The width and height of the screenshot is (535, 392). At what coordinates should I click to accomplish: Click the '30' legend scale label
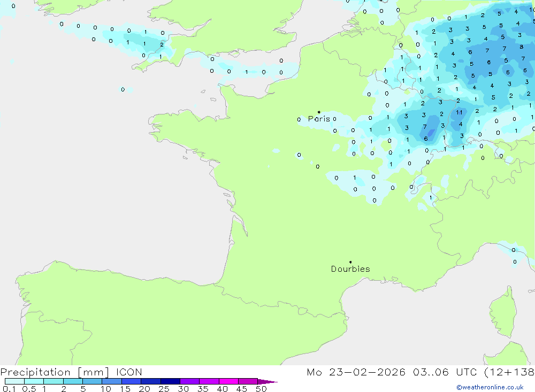(184, 389)
